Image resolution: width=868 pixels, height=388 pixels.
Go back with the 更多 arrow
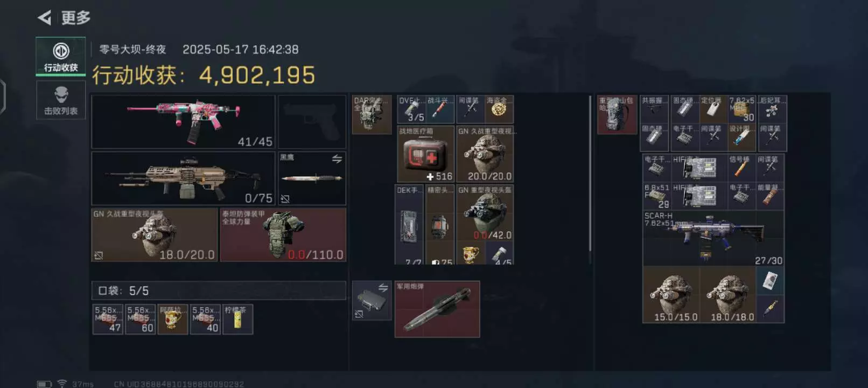(45, 18)
